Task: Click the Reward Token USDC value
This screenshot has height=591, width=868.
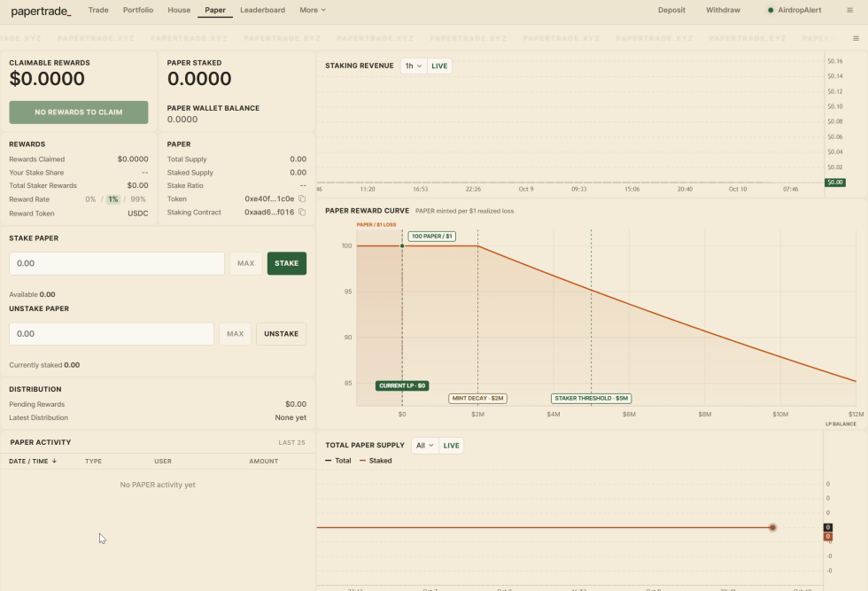Action: pos(138,214)
